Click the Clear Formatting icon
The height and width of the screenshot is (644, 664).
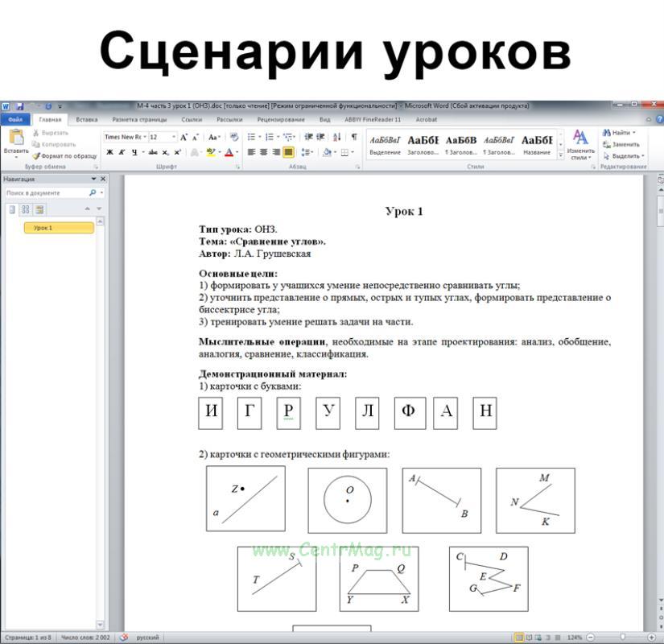pyautogui.click(x=234, y=138)
